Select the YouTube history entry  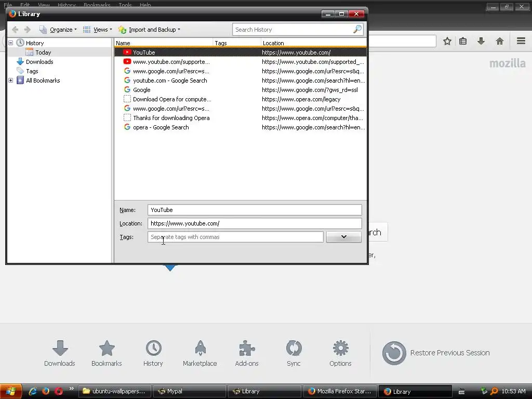[241, 52]
